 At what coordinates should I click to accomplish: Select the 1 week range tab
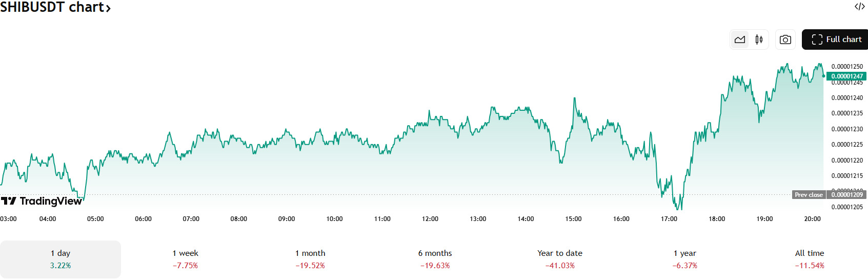click(185, 259)
